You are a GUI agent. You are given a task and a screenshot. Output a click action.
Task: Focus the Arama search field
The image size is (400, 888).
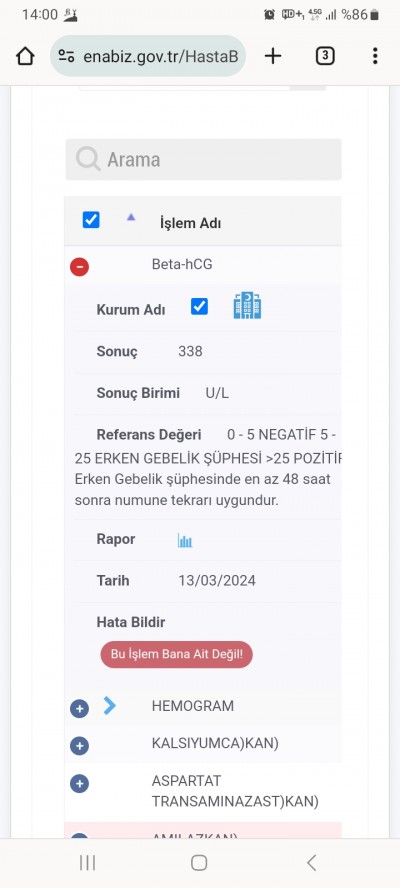point(203,160)
